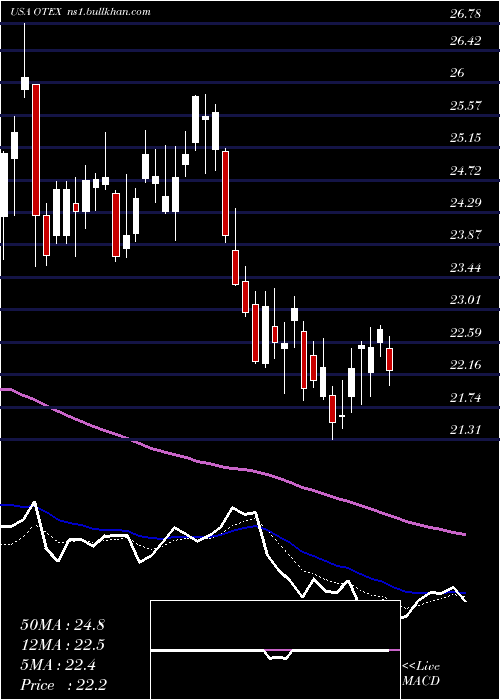Click the 25.15 price axis label
The image size is (500, 700).
pyautogui.click(x=465, y=138)
